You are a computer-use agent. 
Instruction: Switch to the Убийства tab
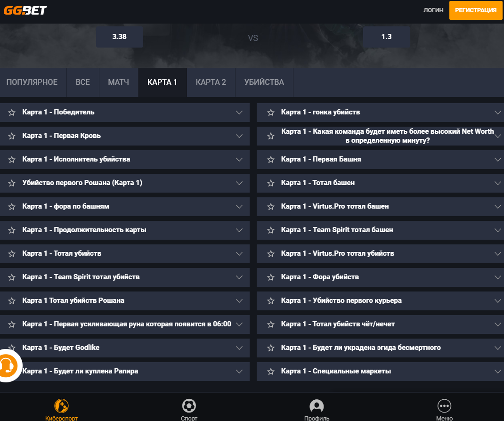(x=264, y=82)
